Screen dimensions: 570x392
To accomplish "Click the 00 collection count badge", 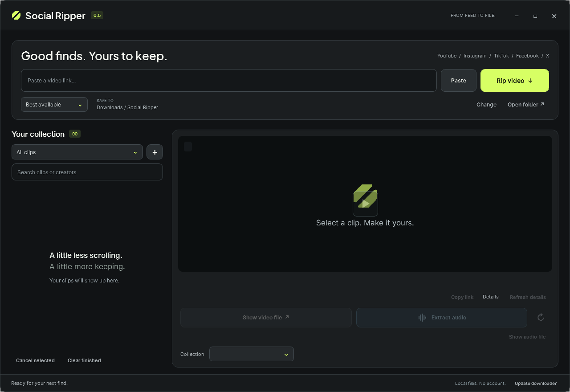I will pyautogui.click(x=75, y=134).
